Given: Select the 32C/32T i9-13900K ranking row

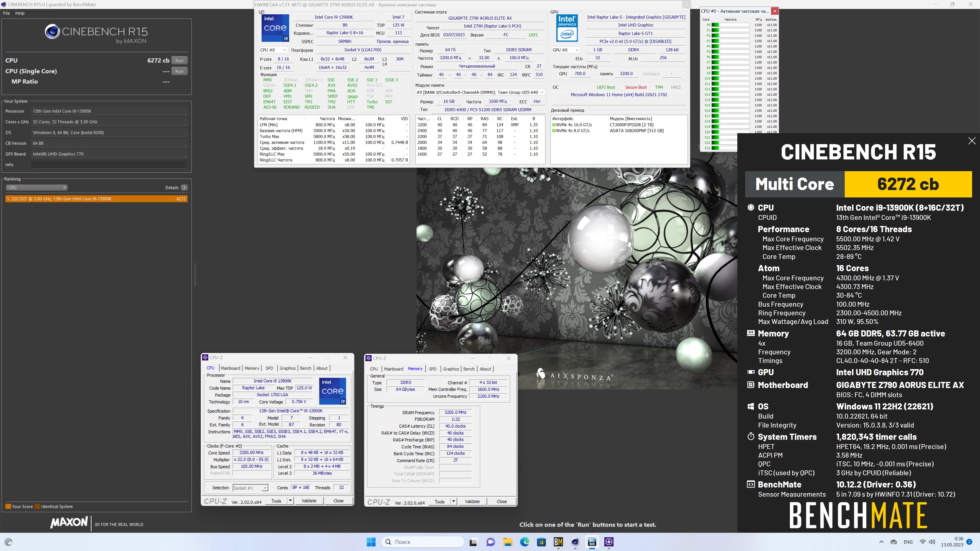Looking at the screenshot, I should tap(97, 199).
